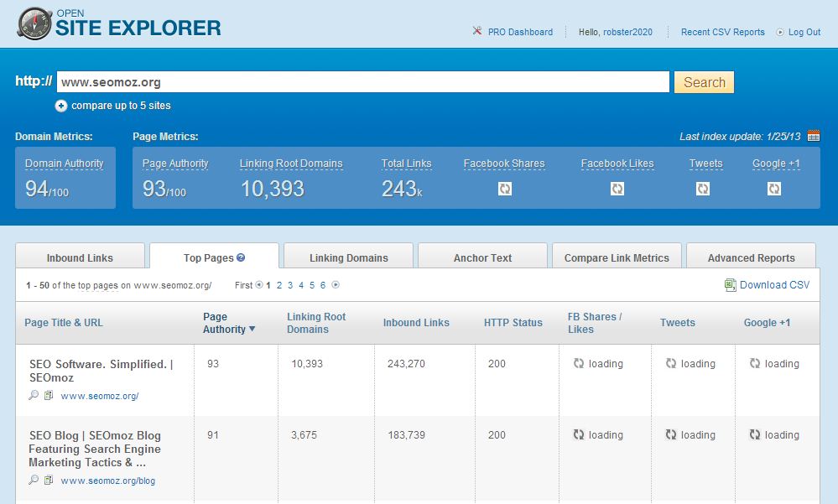Select the Compare Link Metrics tab
Image resolution: width=838 pixels, height=504 pixels.
[x=617, y=257]
